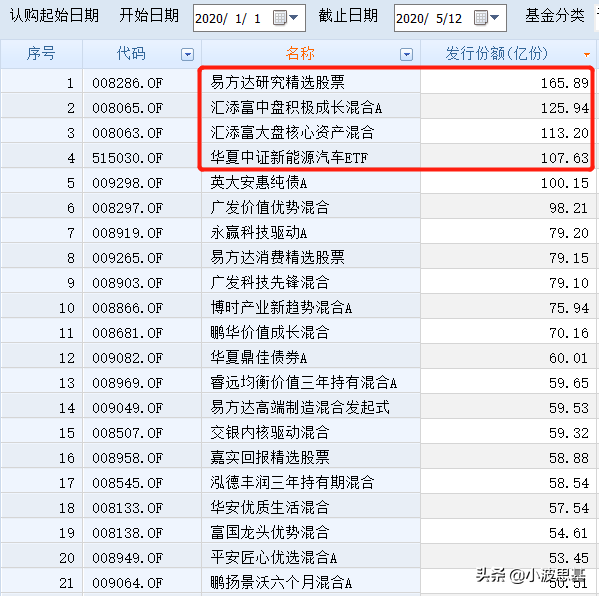Click fund code 008903.OF
The width and height of the screenshot is (599, 596).
(x=128, y=283)
